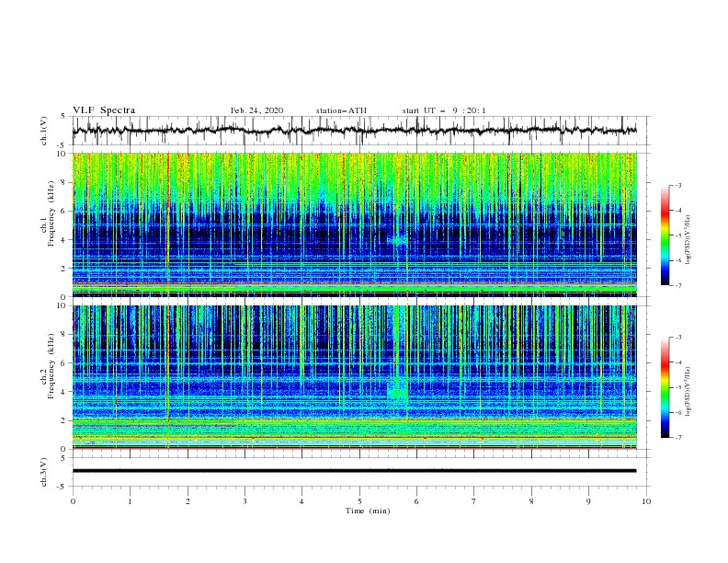
Task: Click the "ch.1 Frequency (kHz)" axis label
Action: [x=49, y=224]
